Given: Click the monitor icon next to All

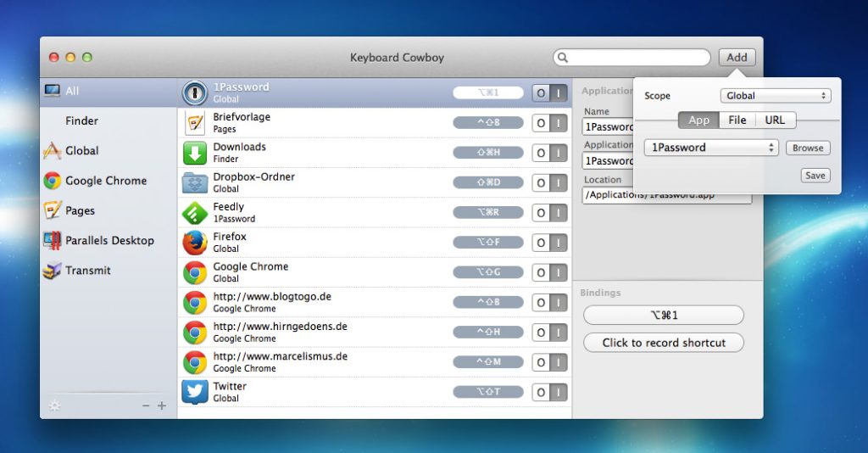Looking at the screenshot, I should (x=53, y=91).
